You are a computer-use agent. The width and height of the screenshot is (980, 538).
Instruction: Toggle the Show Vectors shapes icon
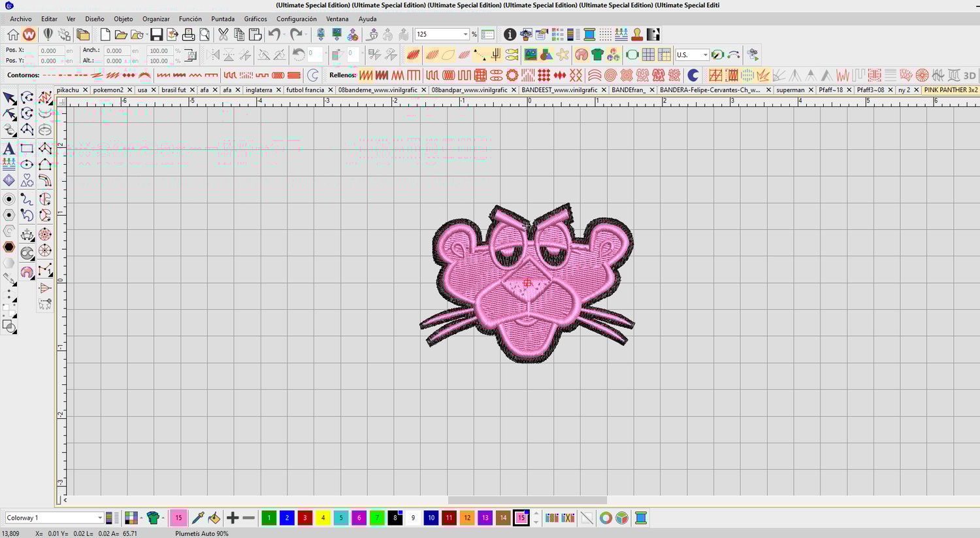[x=546, y=55]
